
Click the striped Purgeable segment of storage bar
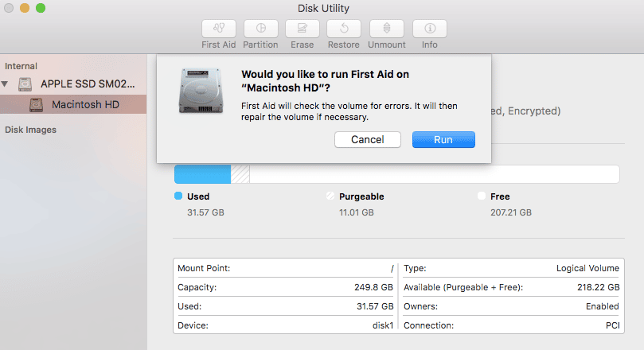pyautogui.click(x=240, y=174)
